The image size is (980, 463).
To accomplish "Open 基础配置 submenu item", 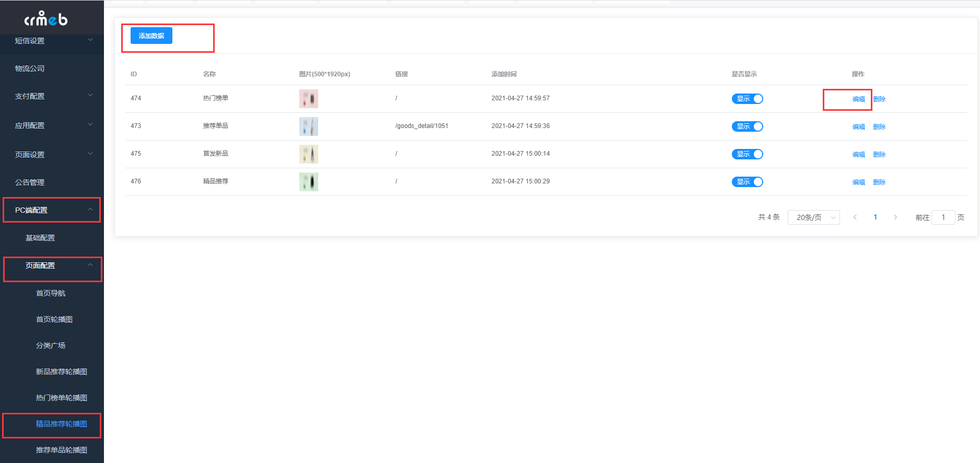I will click(x=52, y=238).
